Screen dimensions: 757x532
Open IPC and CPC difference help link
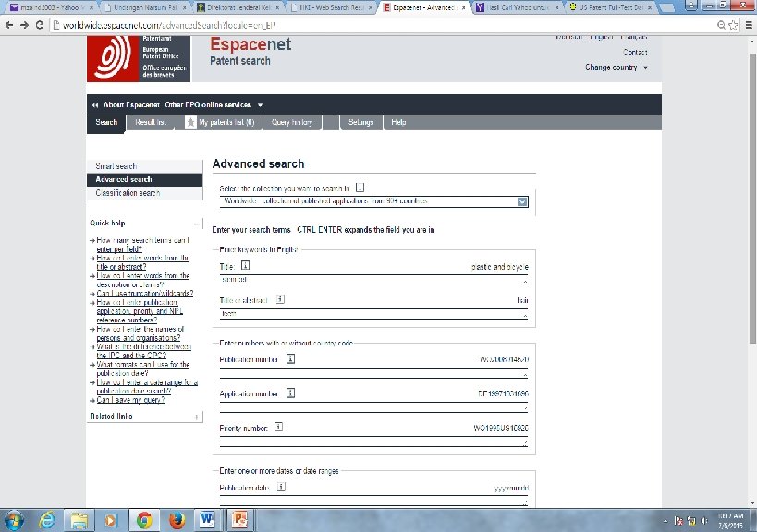[144, 351]
